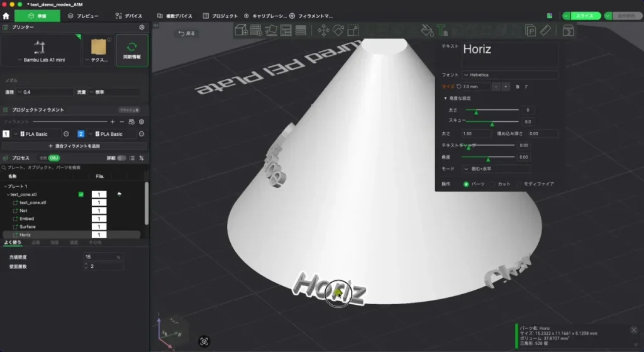
Task: Click the 戻る undo button
Action: pyautogui.click(x=186, y=34)
